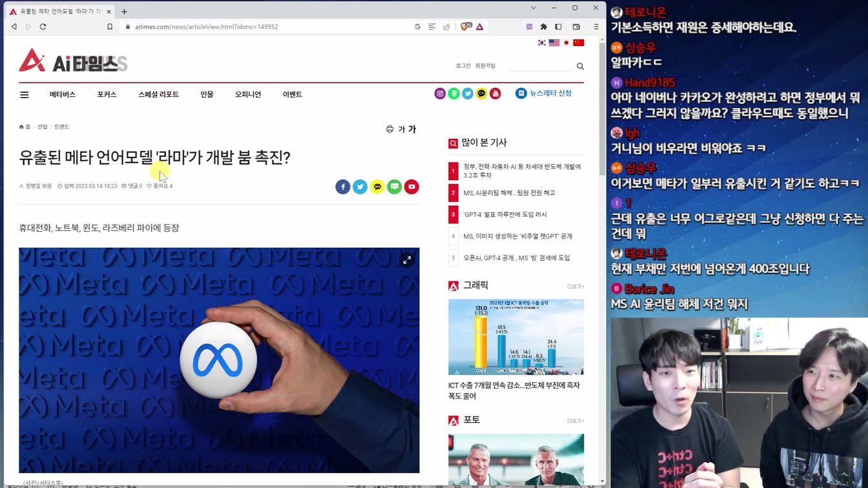The height and width of the screenshot is (488, 868).
Task: Switch site language with Japanese flag
Action: click(566, 43)
